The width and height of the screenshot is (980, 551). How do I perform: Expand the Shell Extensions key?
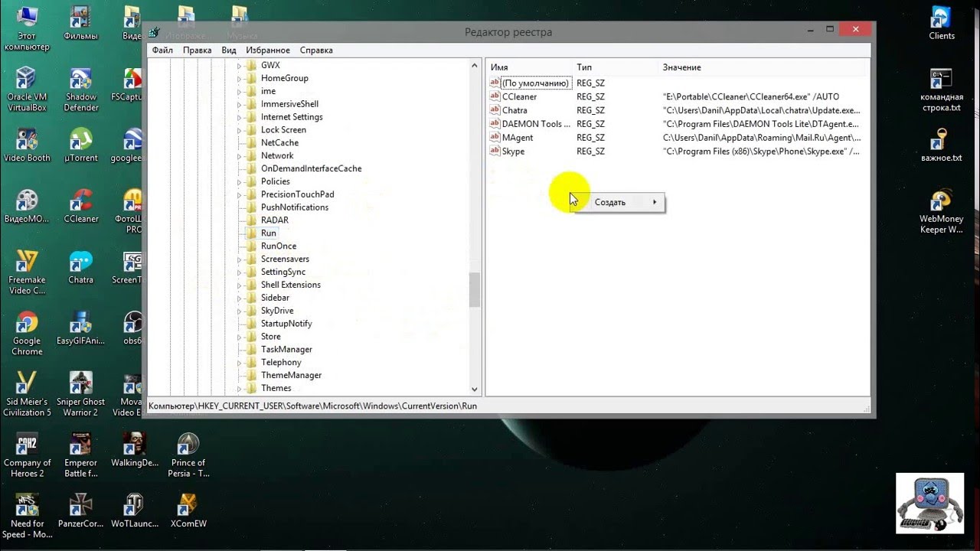239,285
